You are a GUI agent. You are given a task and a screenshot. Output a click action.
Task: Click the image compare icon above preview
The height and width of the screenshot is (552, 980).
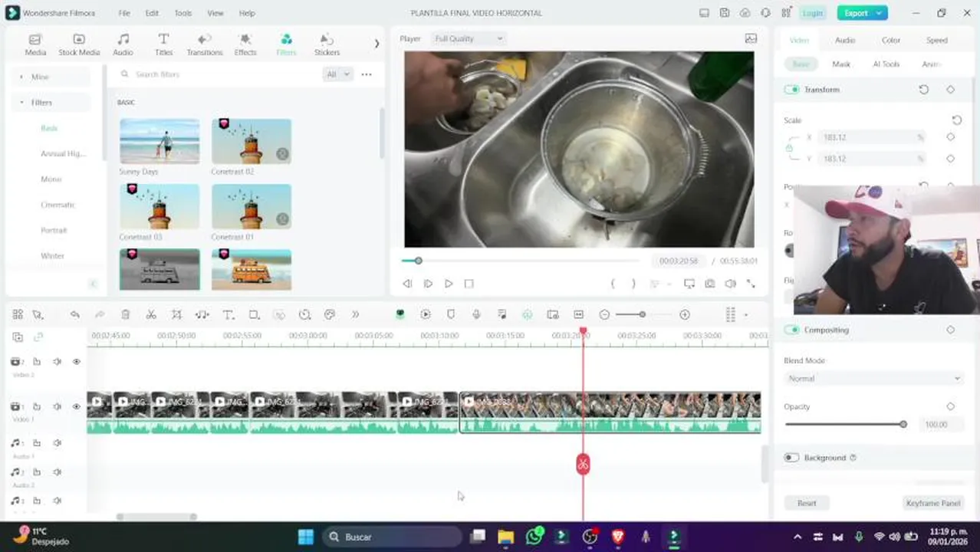(751, 38)
